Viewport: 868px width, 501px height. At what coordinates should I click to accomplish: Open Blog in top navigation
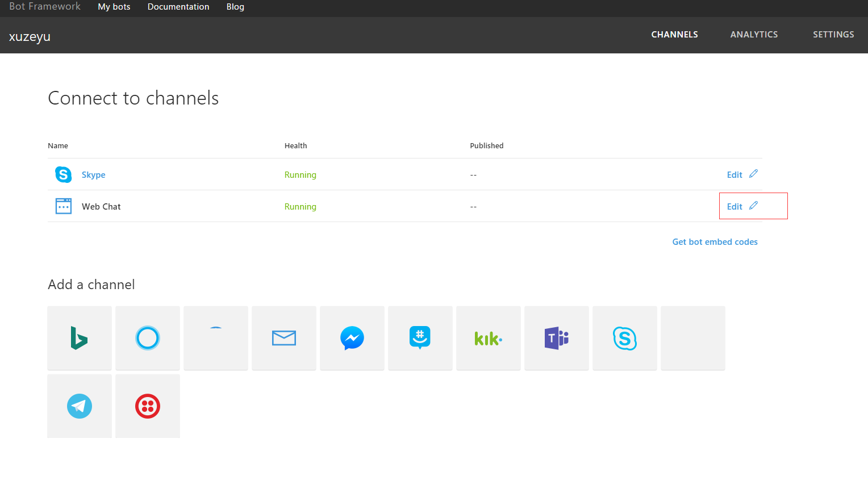[x=235, y=7]
